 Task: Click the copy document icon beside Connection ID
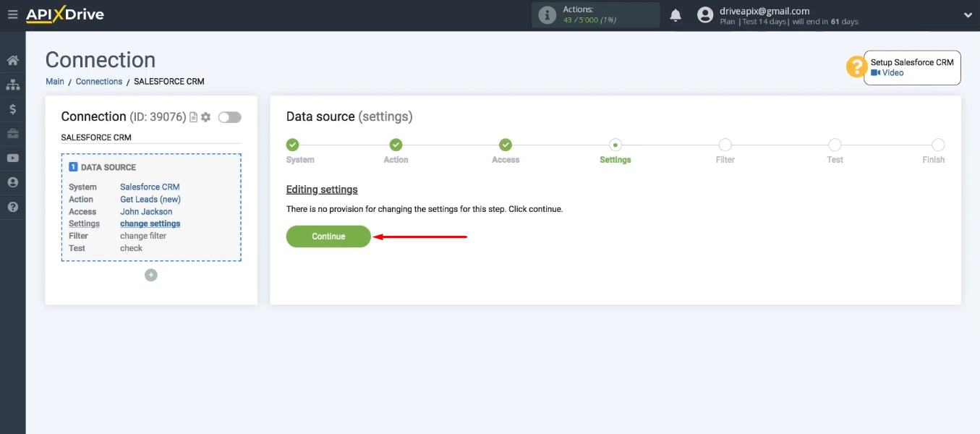(x=192, y=116)
